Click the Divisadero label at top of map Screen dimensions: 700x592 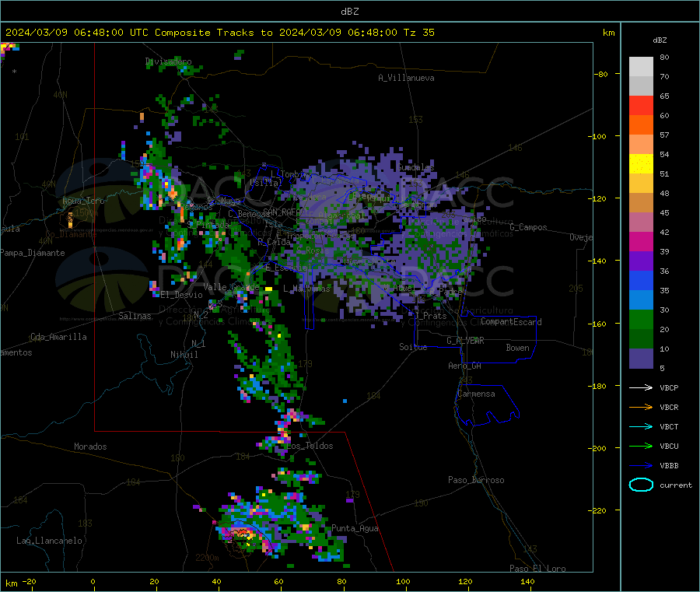point(169,61)
